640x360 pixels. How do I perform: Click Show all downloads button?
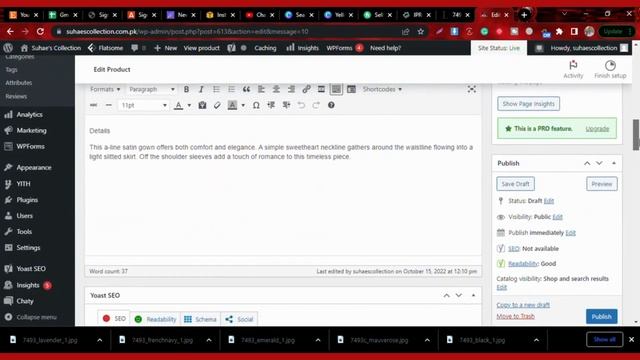tap(604, 339)
